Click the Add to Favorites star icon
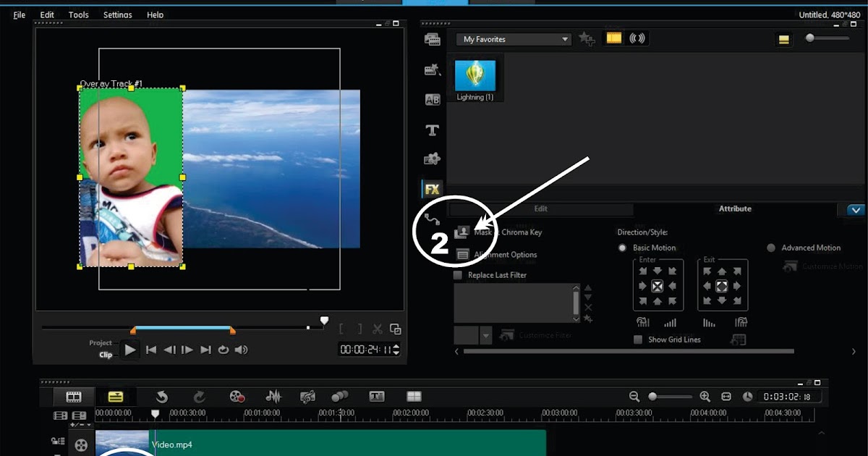This screenshot has height=456, width=868. [587, 39]
